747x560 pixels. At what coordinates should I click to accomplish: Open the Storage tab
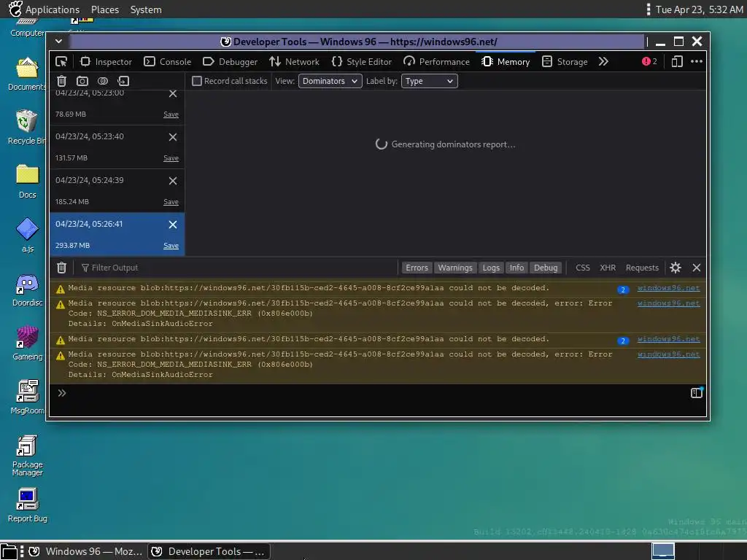click(565, 62)
